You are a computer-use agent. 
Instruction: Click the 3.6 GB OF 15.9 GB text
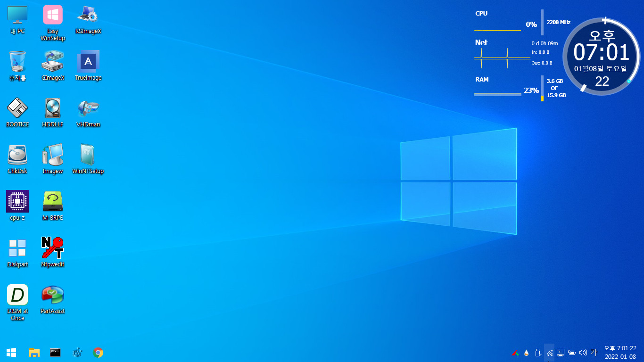click(555, 88)
